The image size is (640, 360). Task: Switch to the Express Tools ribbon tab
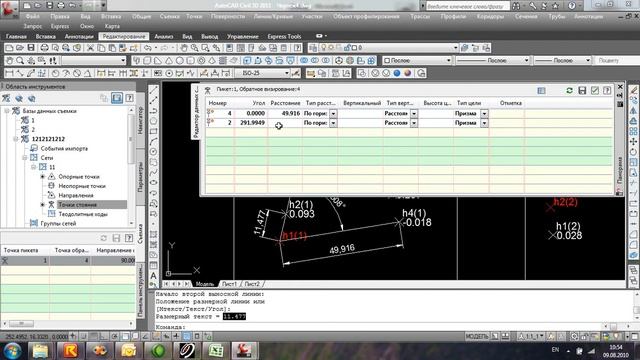click(x=284, y=36)
